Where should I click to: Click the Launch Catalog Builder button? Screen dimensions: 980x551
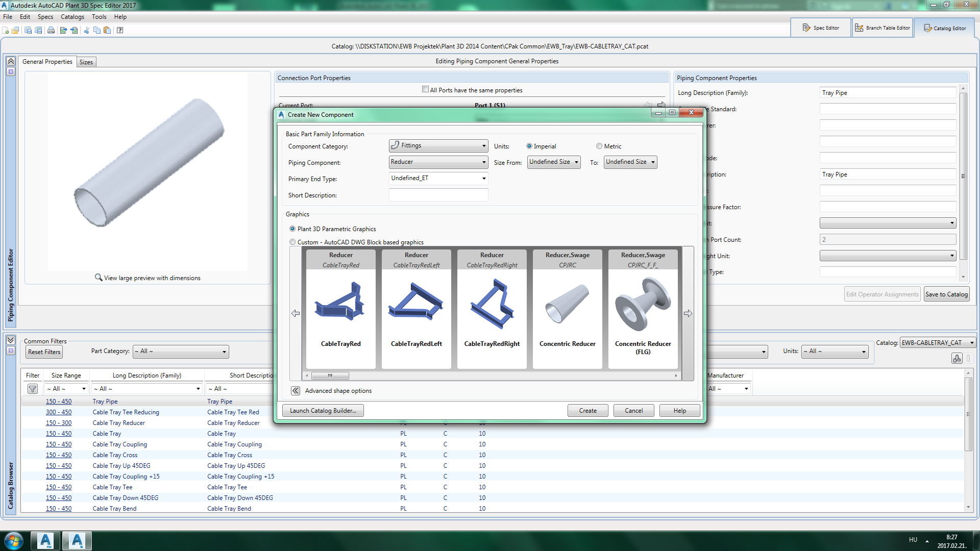pos(323,411)
